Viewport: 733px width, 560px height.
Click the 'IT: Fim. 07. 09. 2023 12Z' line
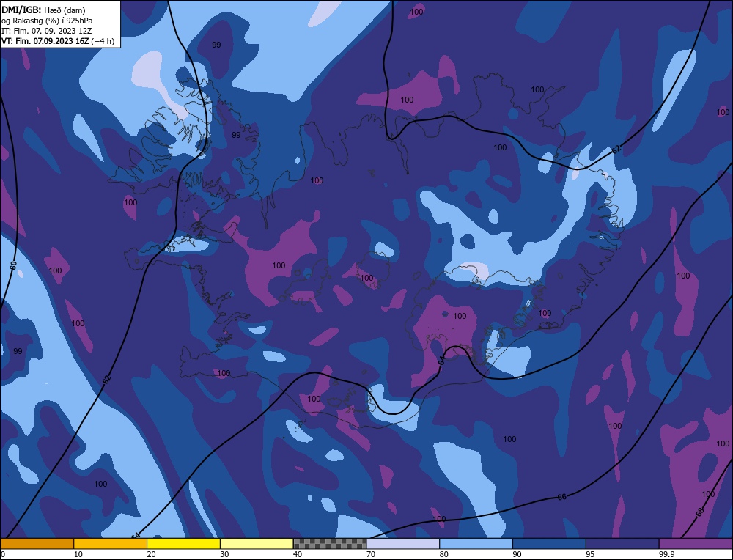click(x=47, y=31)
